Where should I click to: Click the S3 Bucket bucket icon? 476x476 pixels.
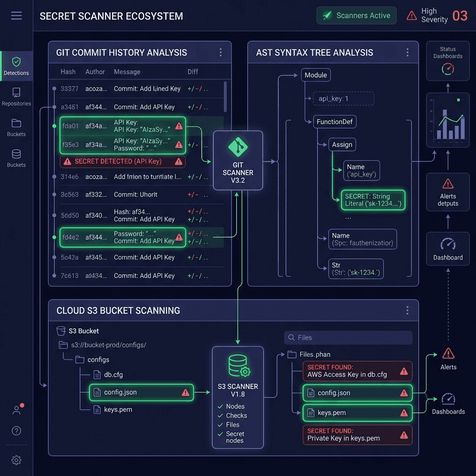tap(61, 331)
